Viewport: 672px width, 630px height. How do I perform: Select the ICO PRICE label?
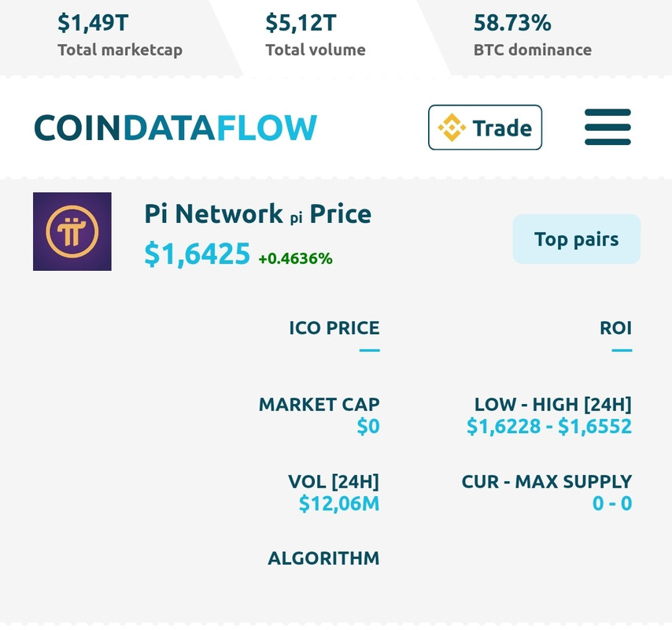tap(334, 328)
